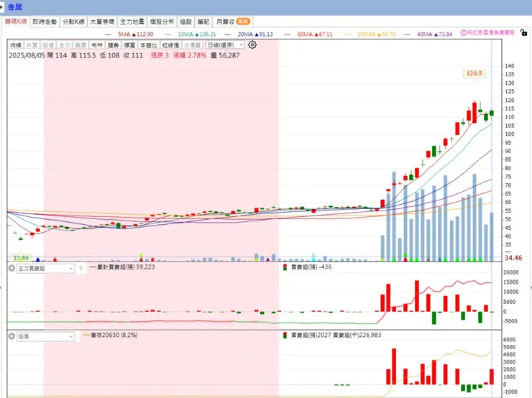
Task: Open the 追蹤 tab
Action: [185, 22]
